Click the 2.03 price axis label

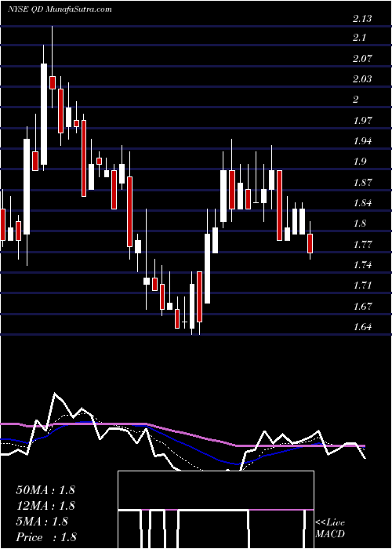(362, 78)
